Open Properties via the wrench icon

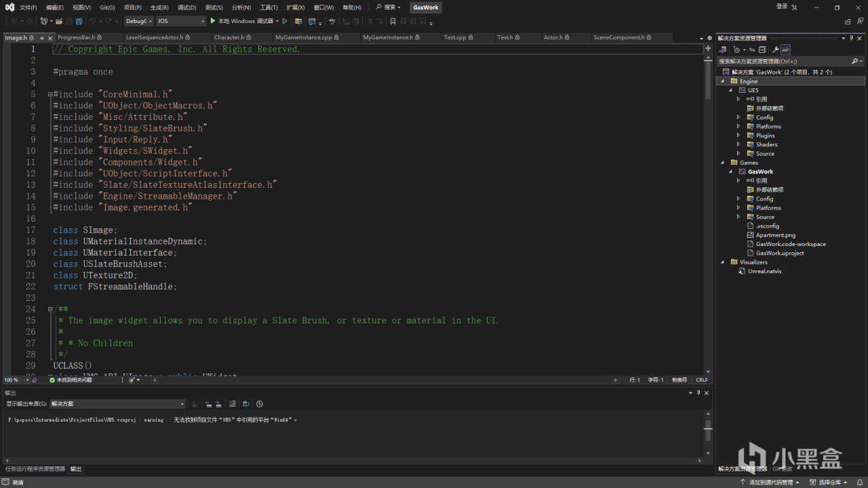[775, 49]
